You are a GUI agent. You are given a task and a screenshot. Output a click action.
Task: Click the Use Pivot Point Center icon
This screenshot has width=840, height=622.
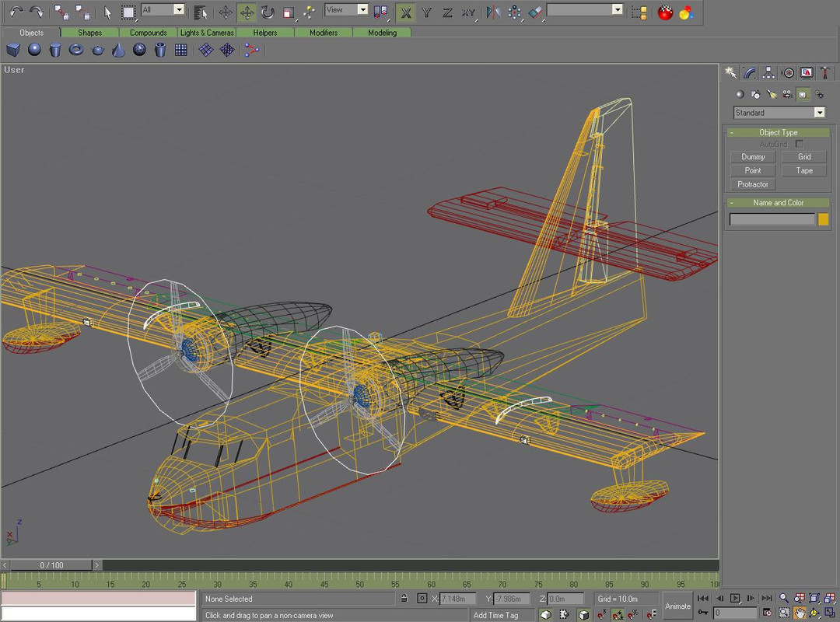(x=380, y=12)
